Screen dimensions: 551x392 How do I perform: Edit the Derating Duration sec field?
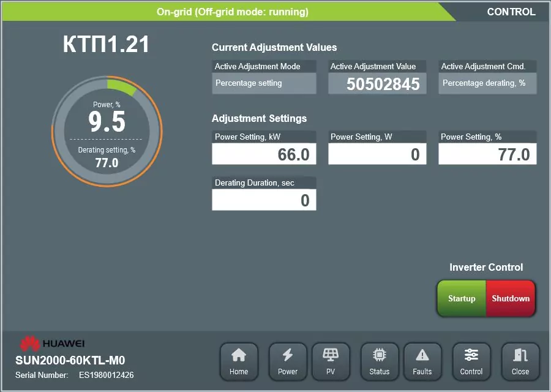pyautogui.click(x=264, y=200)
